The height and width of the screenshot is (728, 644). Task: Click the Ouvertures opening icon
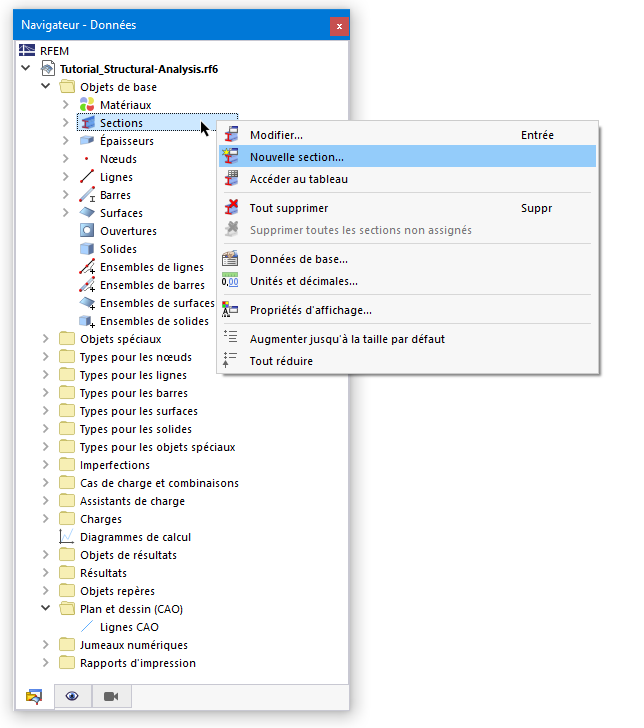pyautogui.click(x=87, y=231)
